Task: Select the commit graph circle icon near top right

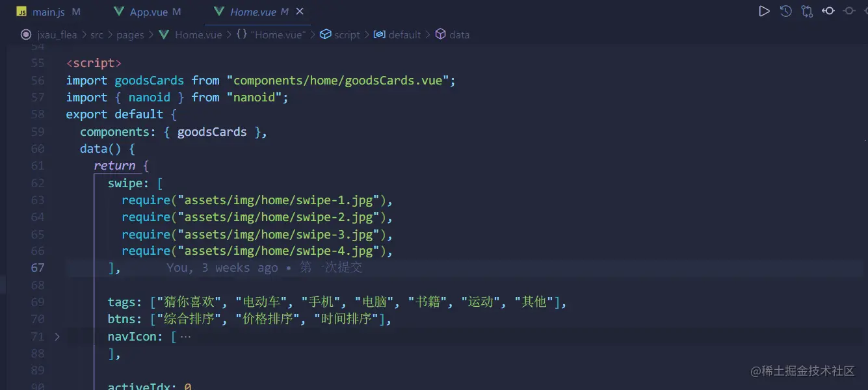Action: pos(849,11)
